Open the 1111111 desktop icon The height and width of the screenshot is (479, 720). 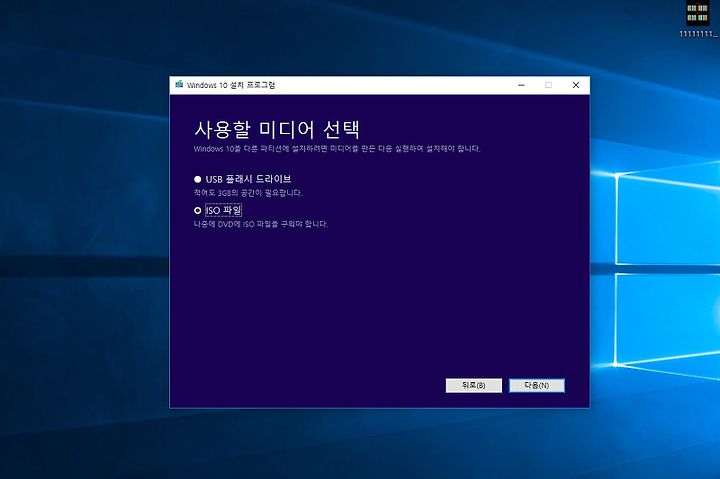click(698, 18)
